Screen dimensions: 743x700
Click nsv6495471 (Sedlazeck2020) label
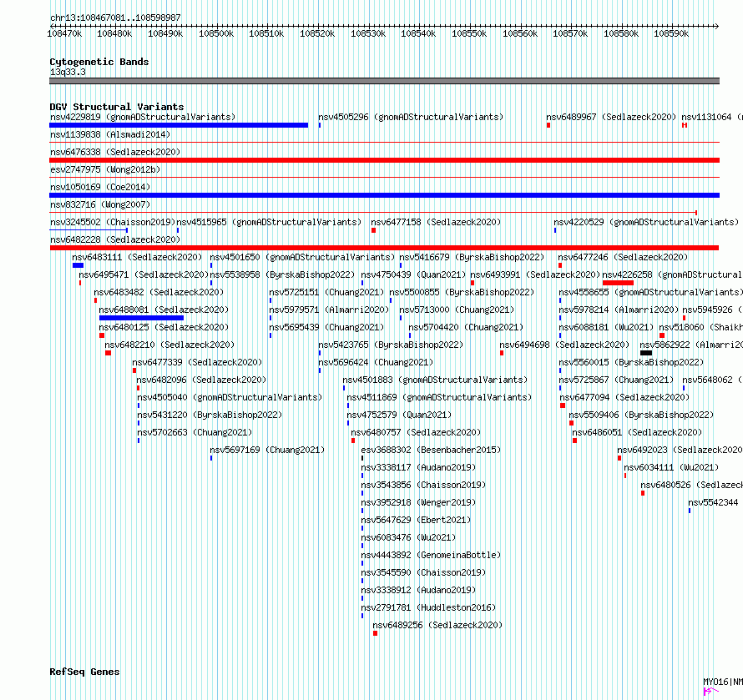144,274
